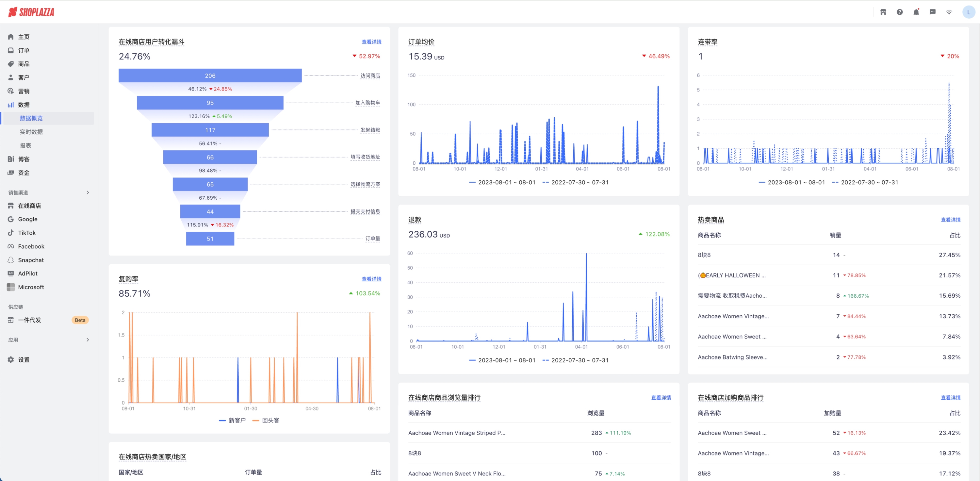Open TikTok sales channel

27,233
